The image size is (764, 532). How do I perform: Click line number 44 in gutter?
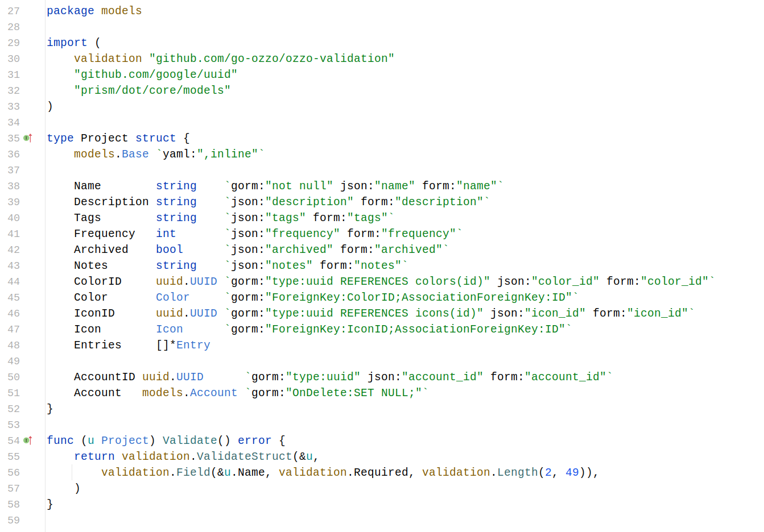[x=14, y=281]
